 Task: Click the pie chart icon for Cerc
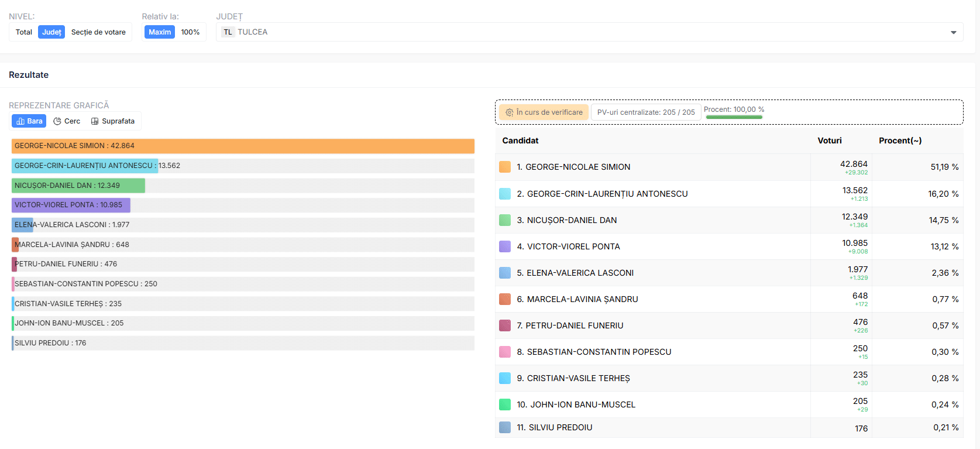coord(57,121)
